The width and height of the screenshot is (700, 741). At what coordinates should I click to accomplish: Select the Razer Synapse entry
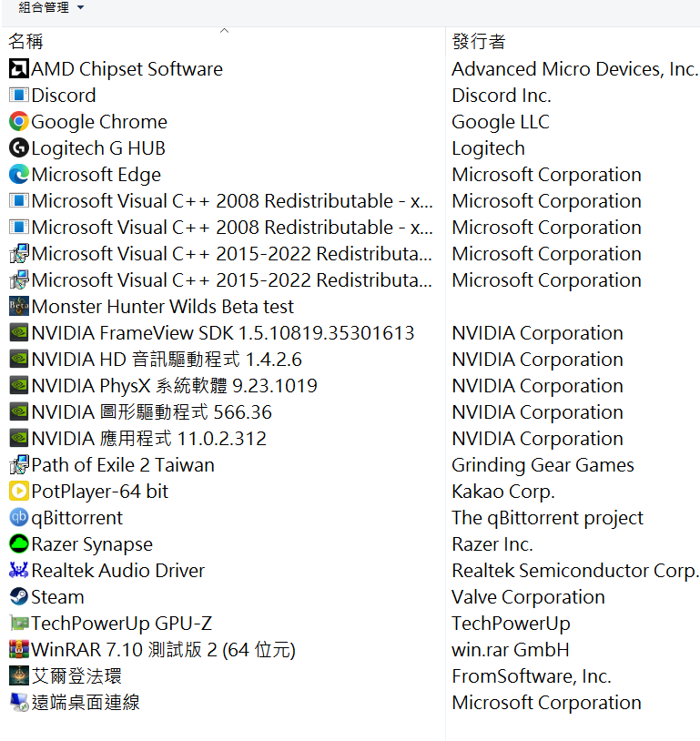[92, 544]
